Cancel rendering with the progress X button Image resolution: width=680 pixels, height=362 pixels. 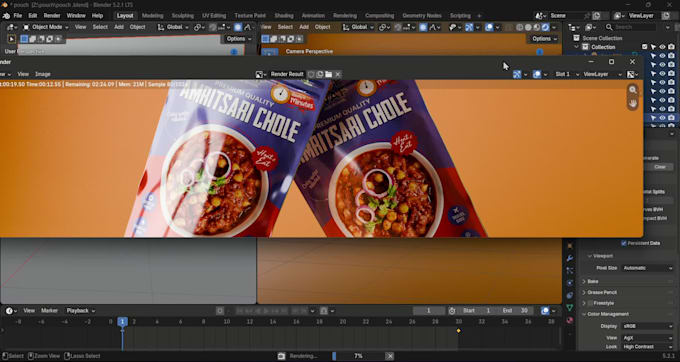click(x=389, y=356)
